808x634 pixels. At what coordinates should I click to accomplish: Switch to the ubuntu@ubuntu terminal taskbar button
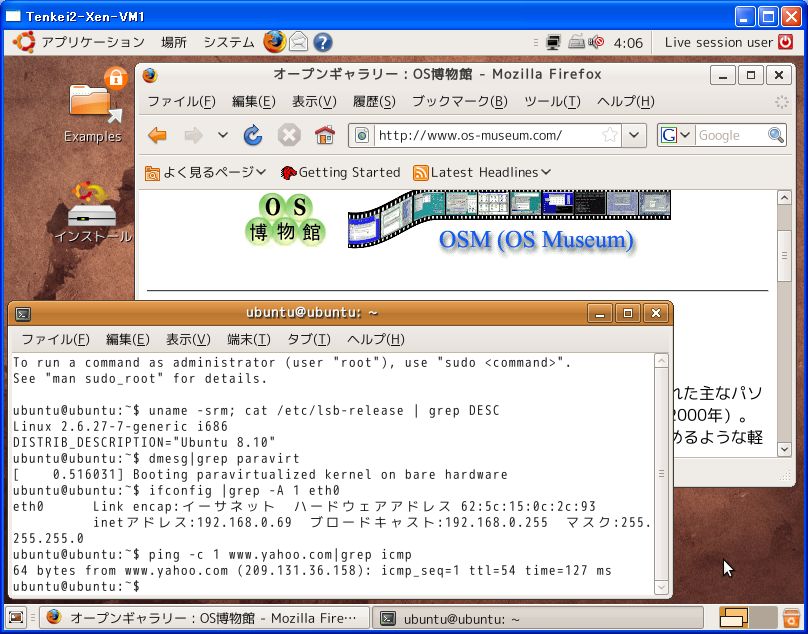click(537, 618)
